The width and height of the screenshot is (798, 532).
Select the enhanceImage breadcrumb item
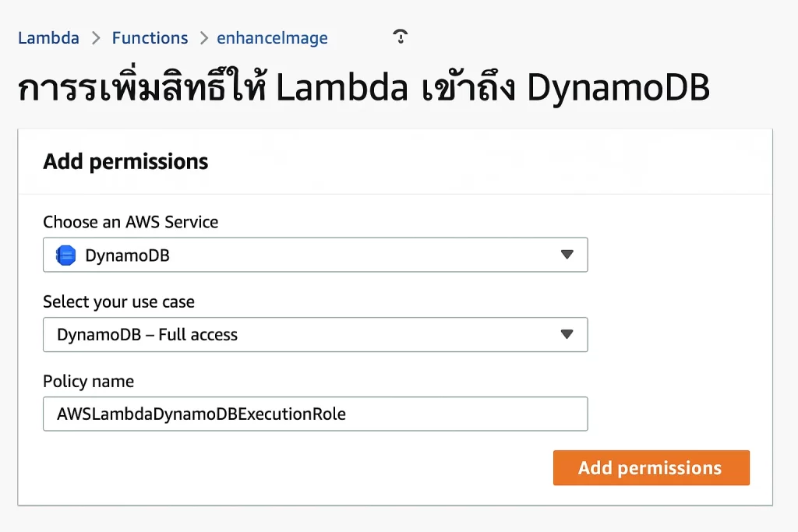(x=272, y=38)
